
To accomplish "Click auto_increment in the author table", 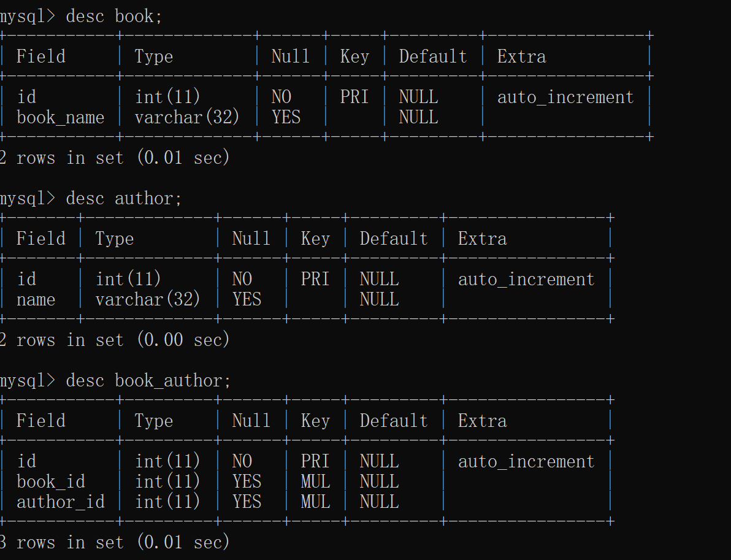I will click(526, 279).
